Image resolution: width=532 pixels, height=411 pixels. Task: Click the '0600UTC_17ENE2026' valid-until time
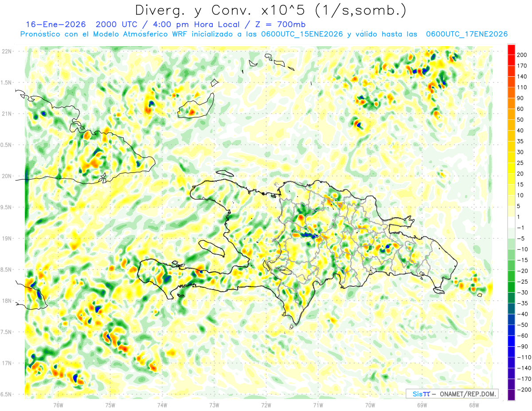(x=466, y=34)
